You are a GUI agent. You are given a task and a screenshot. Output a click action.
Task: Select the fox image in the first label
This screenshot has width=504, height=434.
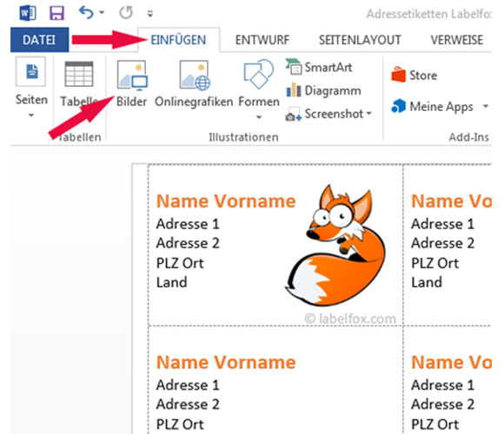(x=336, y=245)
